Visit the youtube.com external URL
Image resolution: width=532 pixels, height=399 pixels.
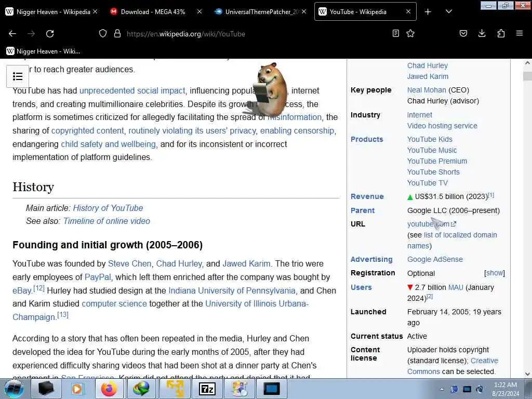click(x=432, y=224)
